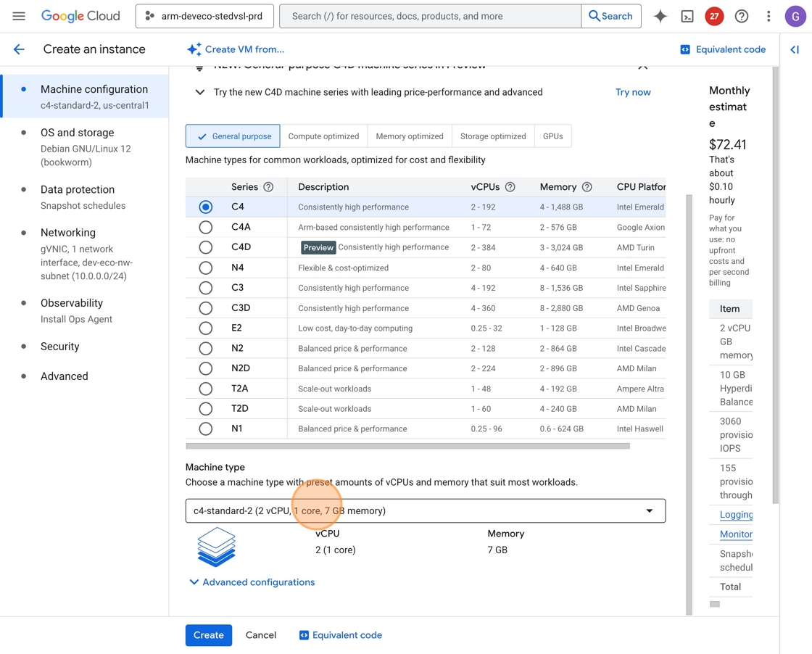Screen dimensions: 812x654
Task: Collapse the side panel toggle icon
Action: 795,50
